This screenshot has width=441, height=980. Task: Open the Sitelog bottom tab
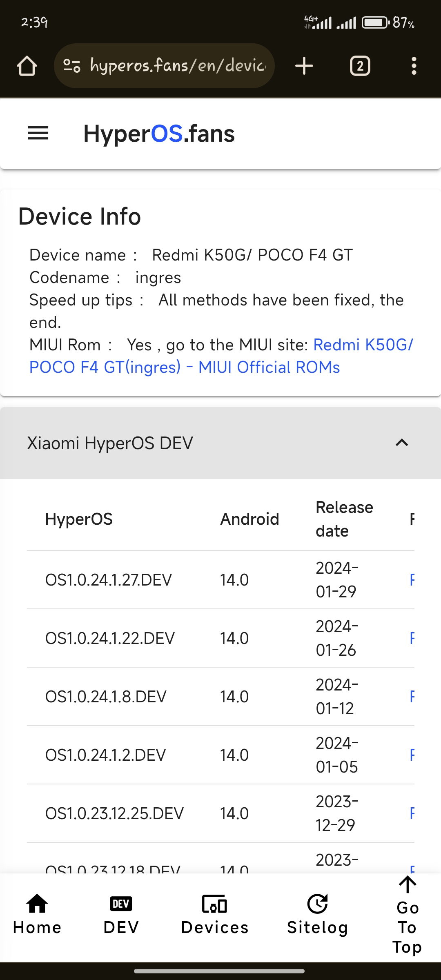point(318,915)
